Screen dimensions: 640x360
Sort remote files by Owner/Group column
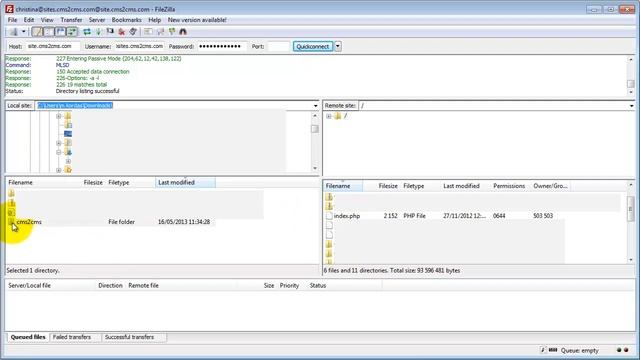click(550, 186)
